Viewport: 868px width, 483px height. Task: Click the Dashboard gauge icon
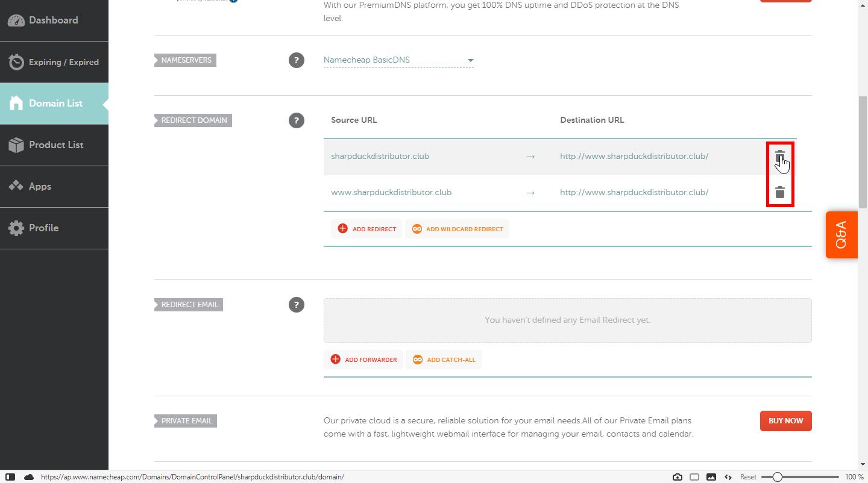[x=16, y=20]
